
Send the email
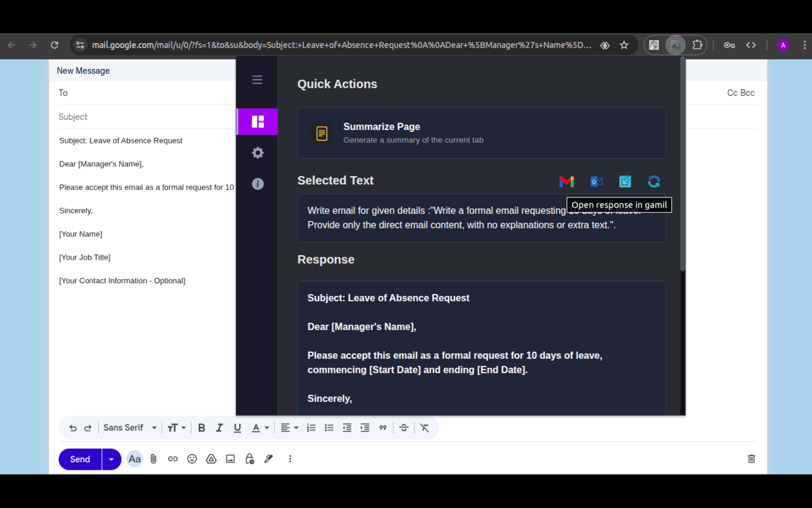pos(80,459)
